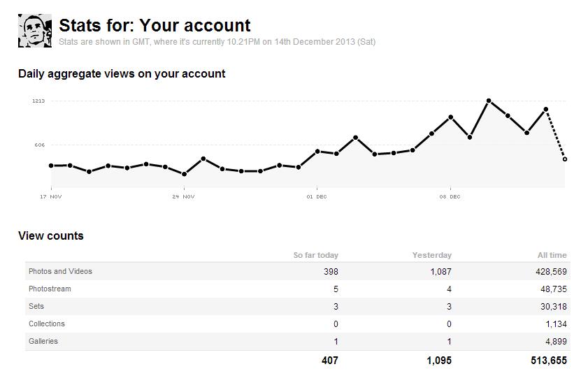Open the Photostream stats row
The image size is (588, 392).
tap(50, 289)
